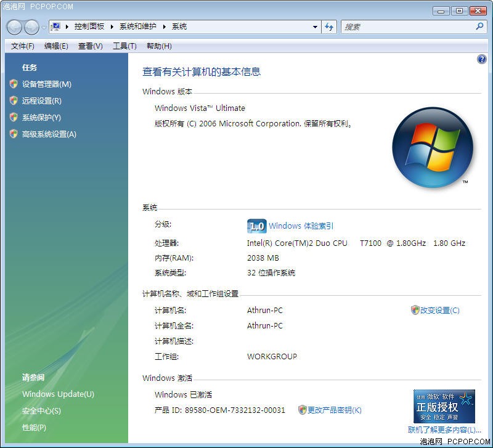
Task: Click the Refresh button beside address bar
Action: pyautogui.click(x=329, y=27)
